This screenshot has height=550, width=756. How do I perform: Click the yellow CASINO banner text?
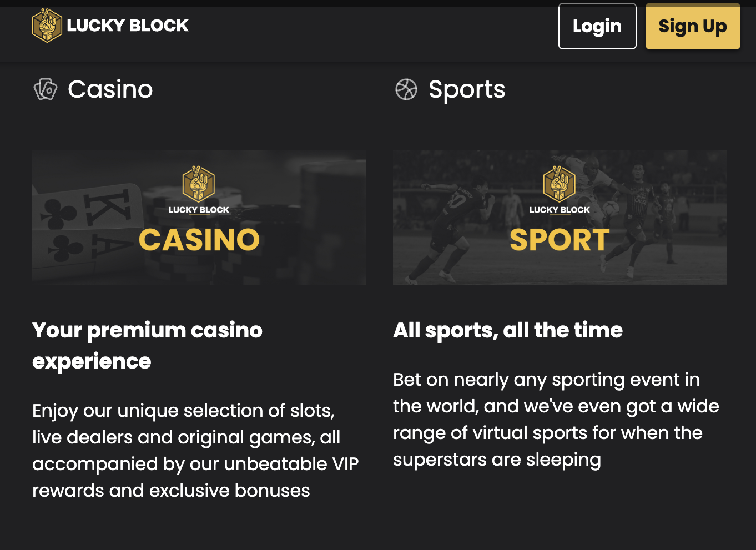tap(199, 240)
